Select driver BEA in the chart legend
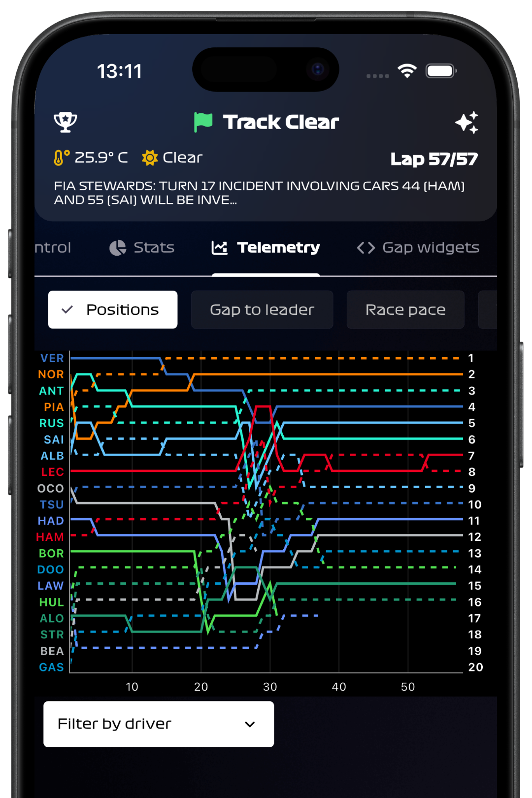Viewport: 532px width, 798px height. tap(52, 651)
